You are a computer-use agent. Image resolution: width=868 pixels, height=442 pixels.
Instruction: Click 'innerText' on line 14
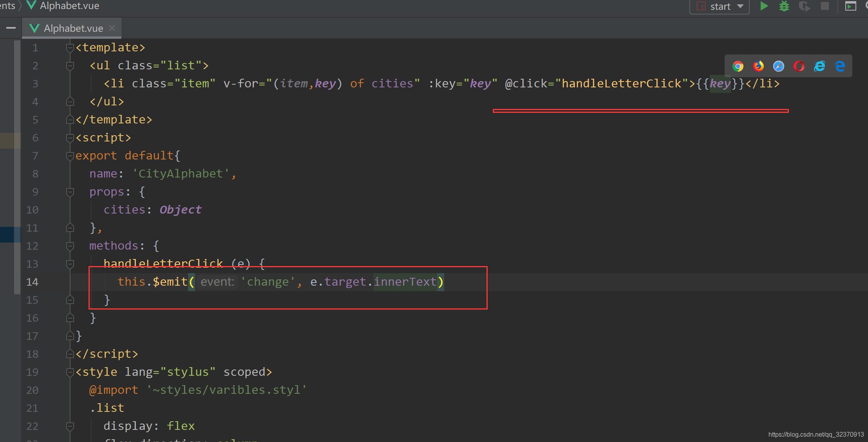(405, 282)
